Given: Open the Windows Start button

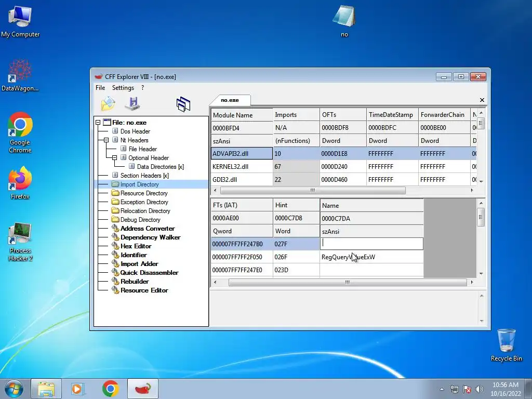Looking at the screenshot, I should (x=14, y=389).
